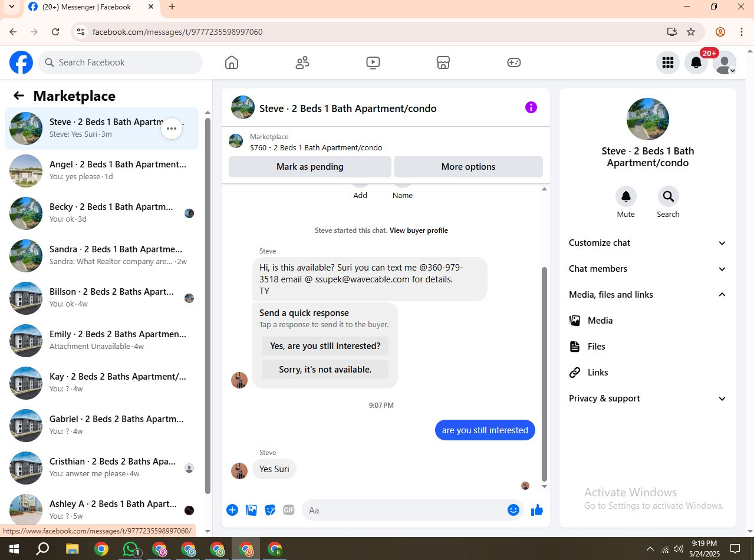Image resolution: width=754 pixels, height=560 pixels.
Task: Open the View buyer profile link
Action: pyautogui.click(x=419, y=230)
